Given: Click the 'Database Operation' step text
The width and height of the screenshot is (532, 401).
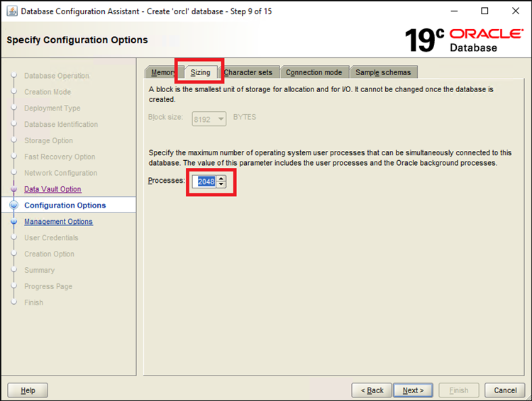Looking at the screenshot, I should [x=57, y=76].
